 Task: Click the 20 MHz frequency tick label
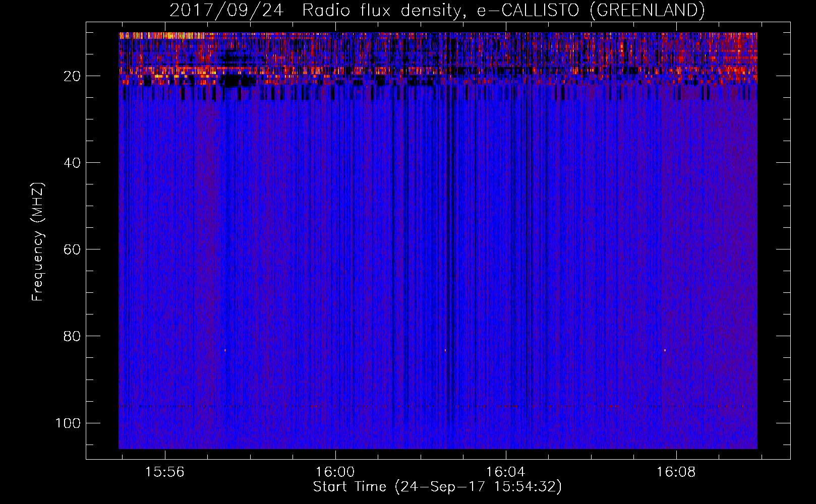coord(73,76)
